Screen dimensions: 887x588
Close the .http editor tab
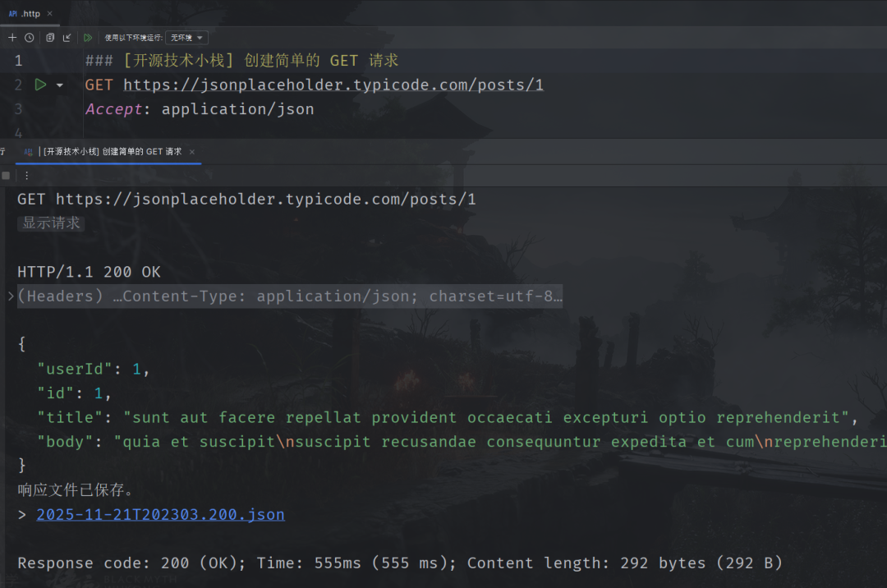tap(50, 14)
